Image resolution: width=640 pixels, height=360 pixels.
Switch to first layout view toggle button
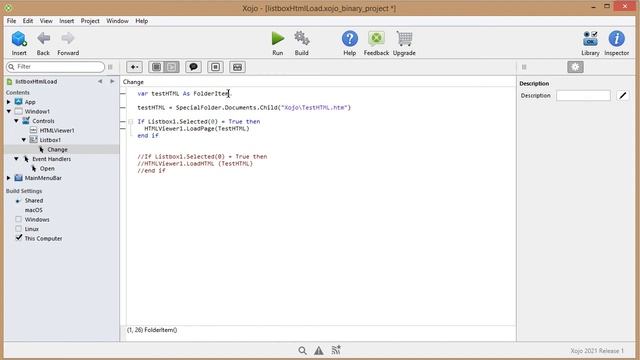[156, 67]
